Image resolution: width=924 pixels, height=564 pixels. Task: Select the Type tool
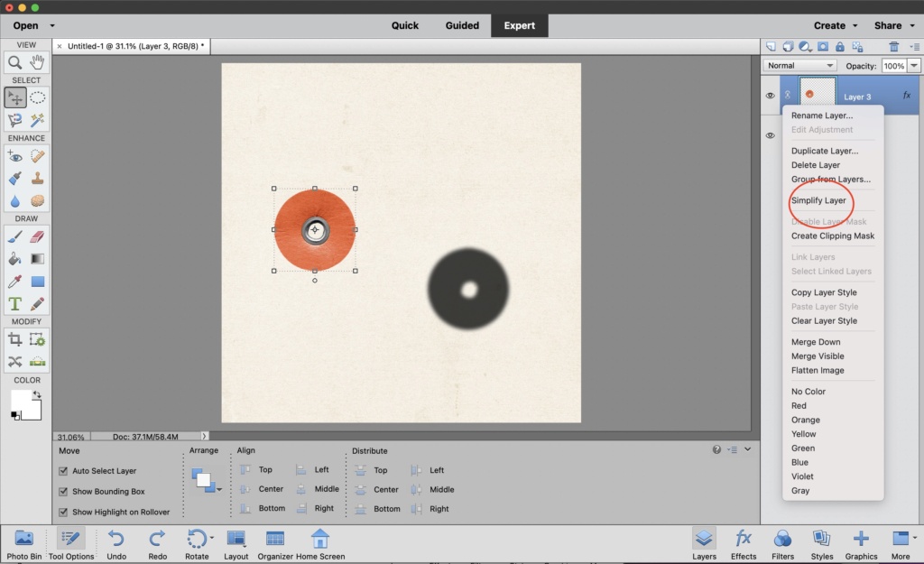point(14,304)
